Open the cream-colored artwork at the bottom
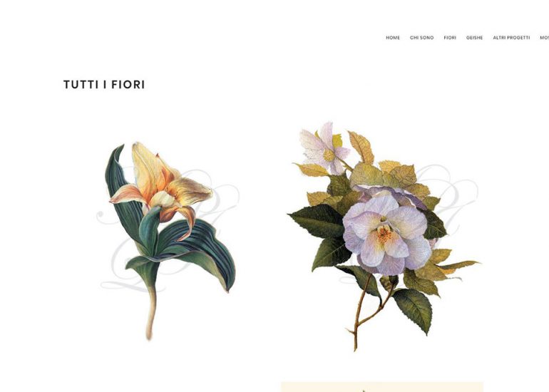The image size is (549, 392). (382, 387)
